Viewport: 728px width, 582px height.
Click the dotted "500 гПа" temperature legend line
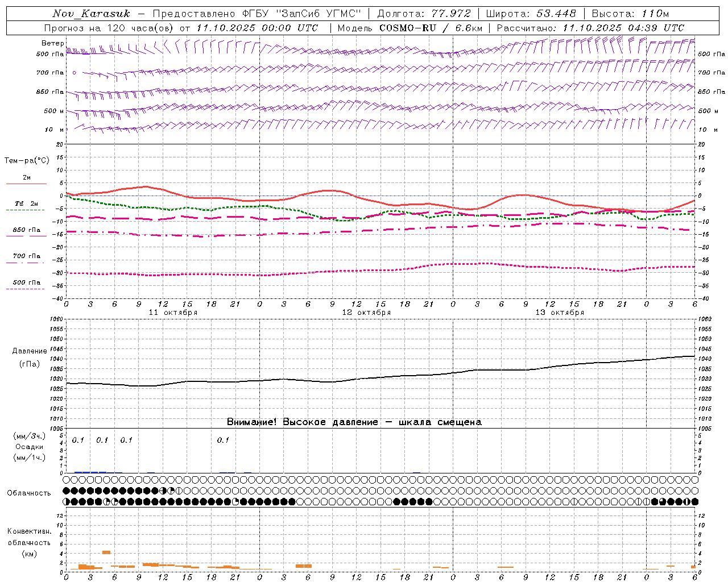(x=25, y=289)
